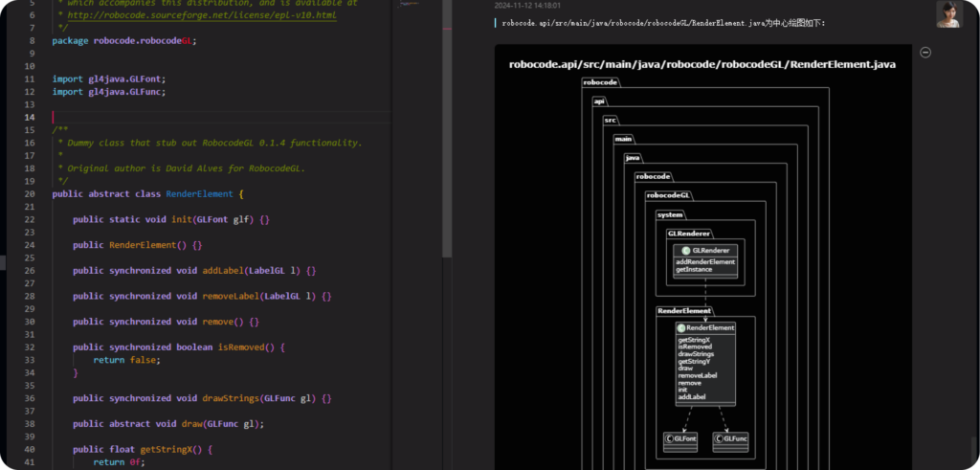
Task: Select the "java" package tab in diagram
Action: (x=634, y=157)
